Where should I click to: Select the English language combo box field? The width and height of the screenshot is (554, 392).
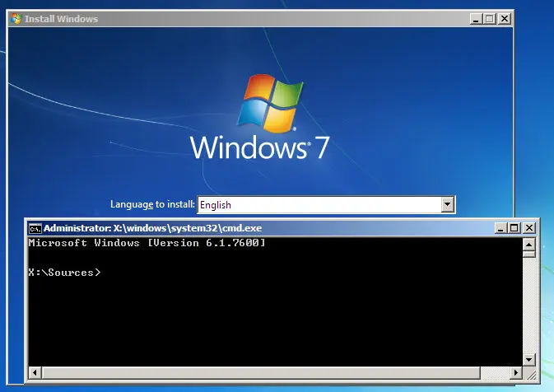318,204
